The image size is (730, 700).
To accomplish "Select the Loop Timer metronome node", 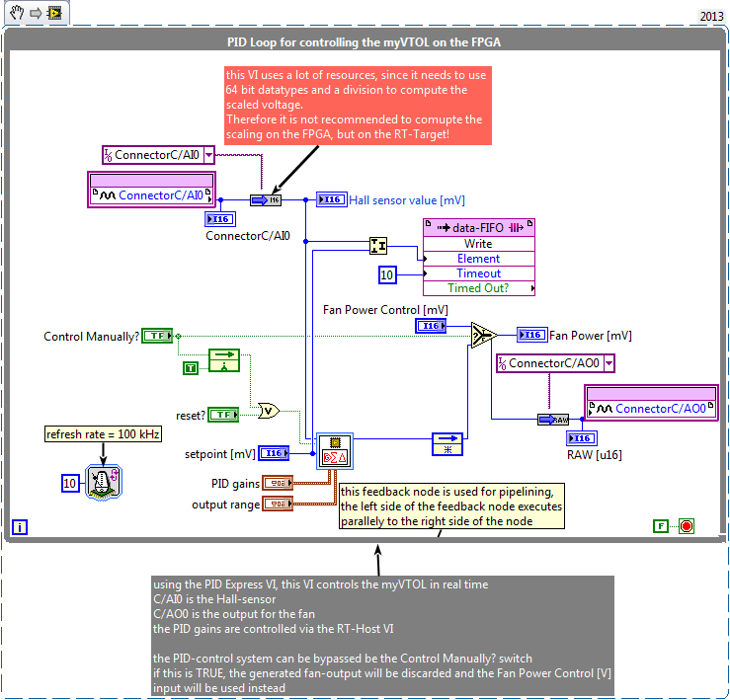I will click(104, 483).
